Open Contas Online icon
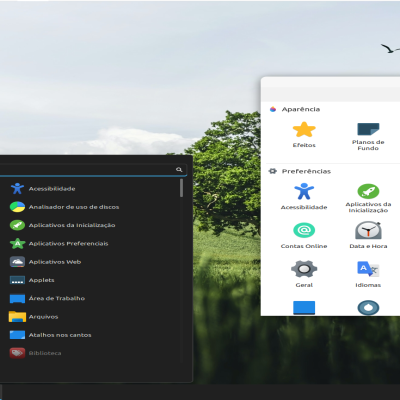This screenshot has width=400, height=400. (x=304, y=230)
